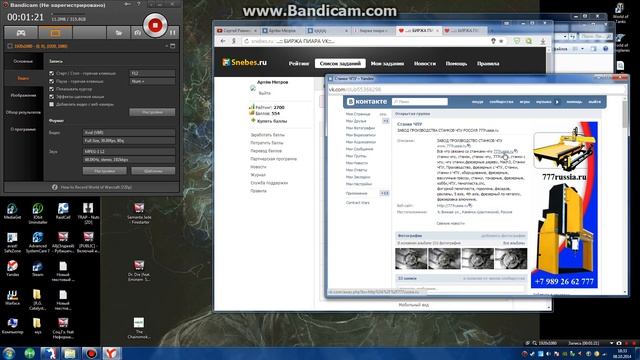Open Advanced SystemCare 7 desktop icon
The width and height of the screenshot is (640, 360).
point(38,242)
